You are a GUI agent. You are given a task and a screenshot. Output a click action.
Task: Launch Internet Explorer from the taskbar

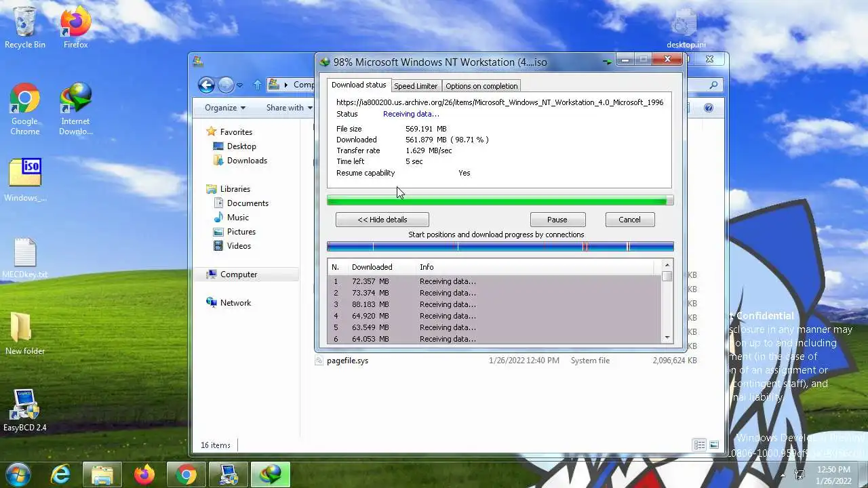pos(60,474)
